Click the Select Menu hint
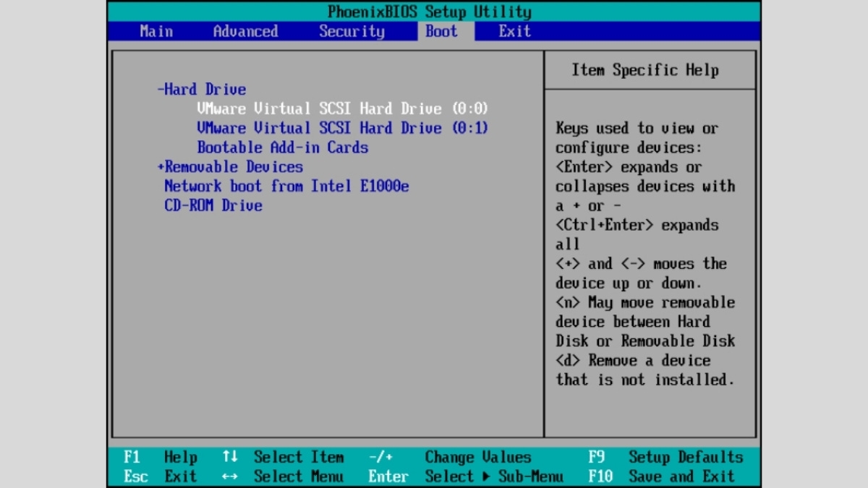This screenshot has height=488, width=868. [x=299, y=476]
